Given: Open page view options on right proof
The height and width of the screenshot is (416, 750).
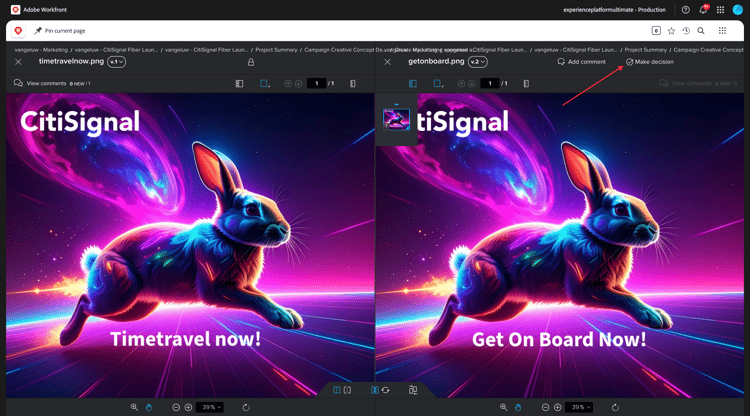Looking at the screenshot, I should (x=438, y=84).
